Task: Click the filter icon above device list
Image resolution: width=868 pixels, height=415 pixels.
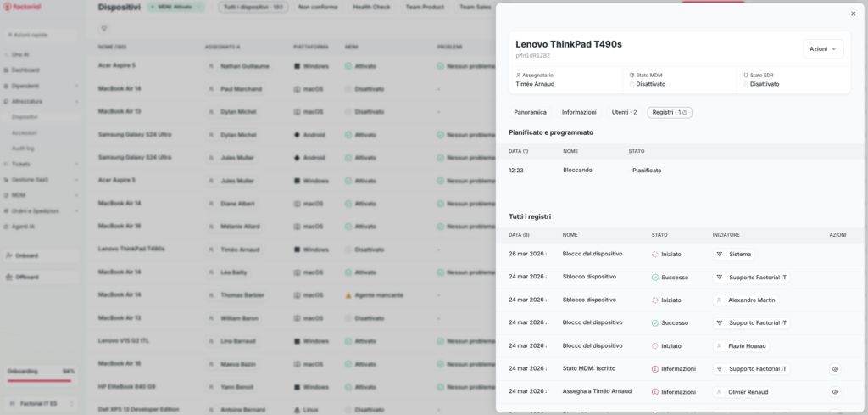Action: pyautogui.click(x=104, y=29)
